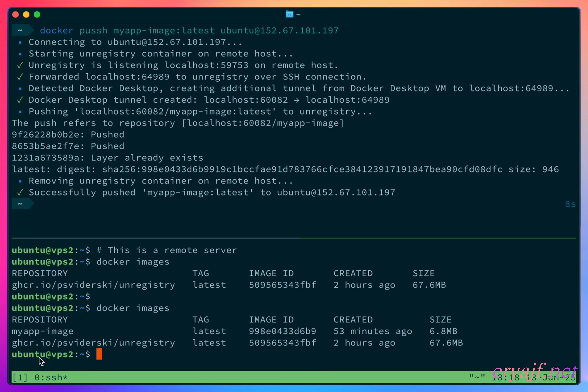The image size is (588, 392).
Task: Click the checkmark beside 'Unregistry is listening'
Action: pos(20,65)
